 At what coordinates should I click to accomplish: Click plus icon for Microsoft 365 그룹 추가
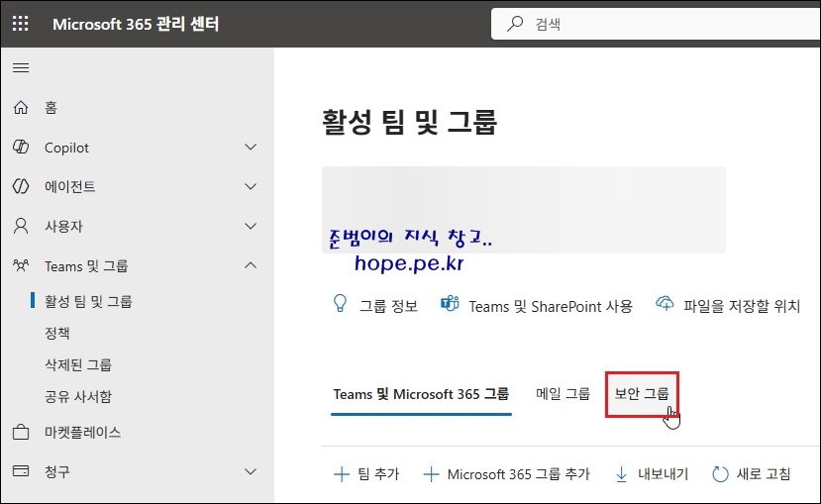click(431, 474)
